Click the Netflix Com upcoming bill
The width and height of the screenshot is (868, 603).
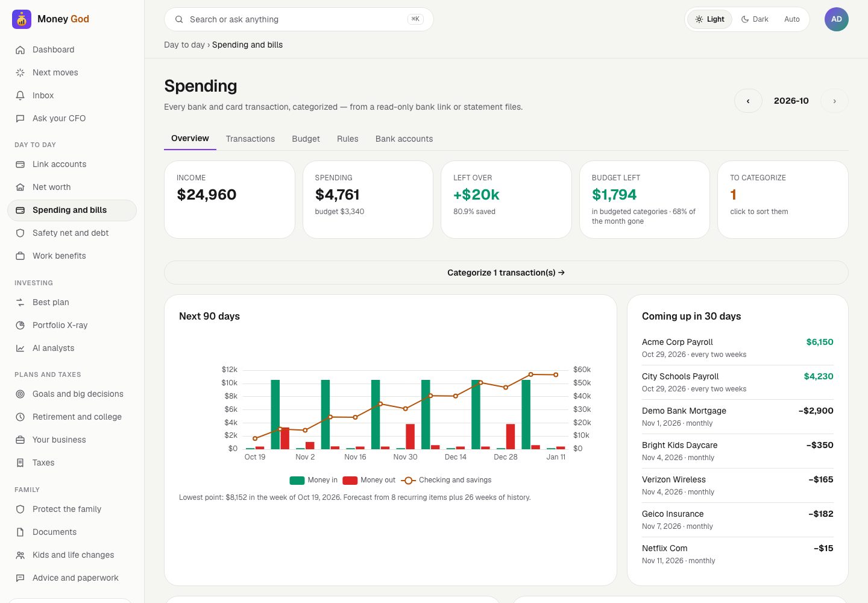(738, 554)
